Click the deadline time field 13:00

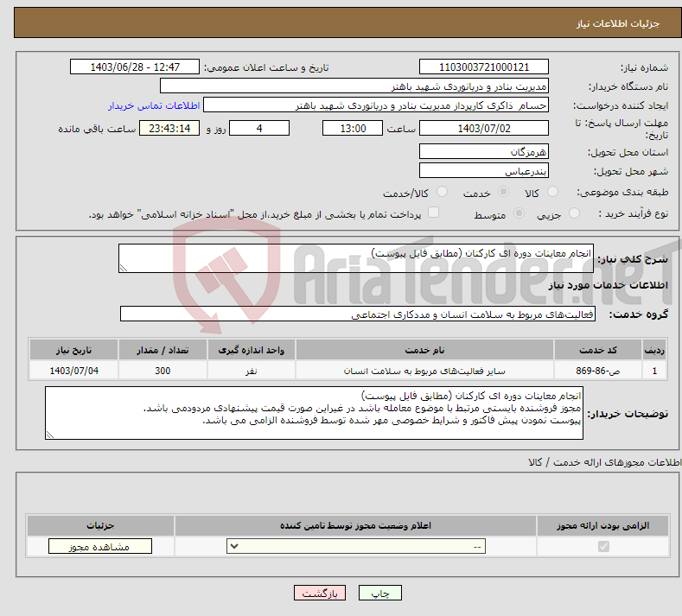[x=353, y=128]
